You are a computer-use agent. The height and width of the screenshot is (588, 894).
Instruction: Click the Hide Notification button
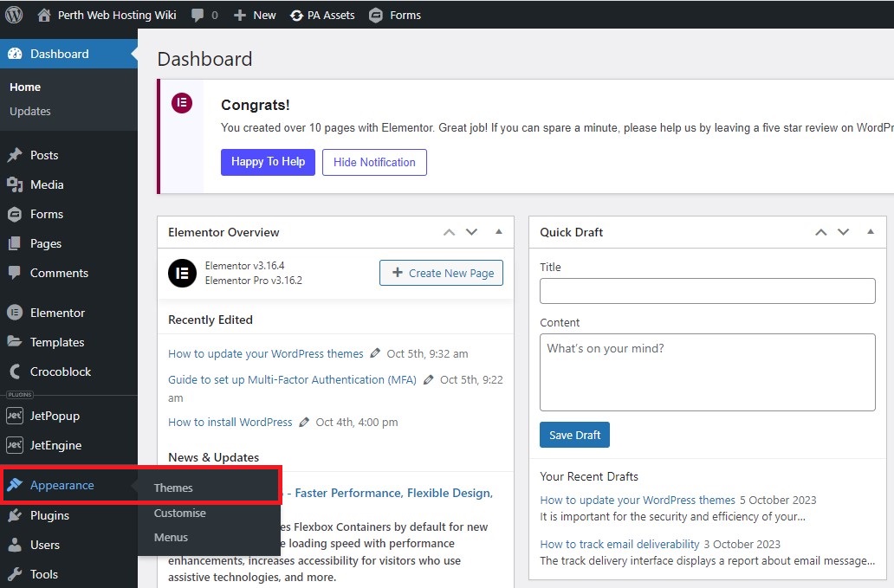374,163
